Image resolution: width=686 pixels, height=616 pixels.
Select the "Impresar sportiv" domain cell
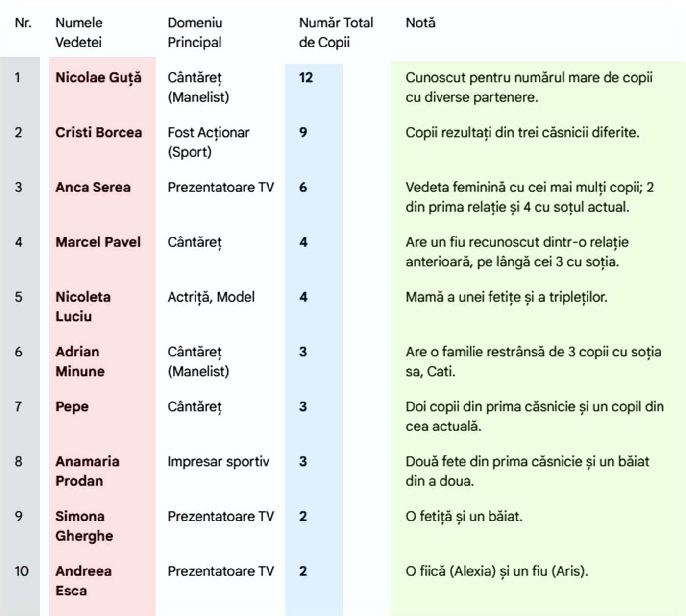click(x=218, y=462)
